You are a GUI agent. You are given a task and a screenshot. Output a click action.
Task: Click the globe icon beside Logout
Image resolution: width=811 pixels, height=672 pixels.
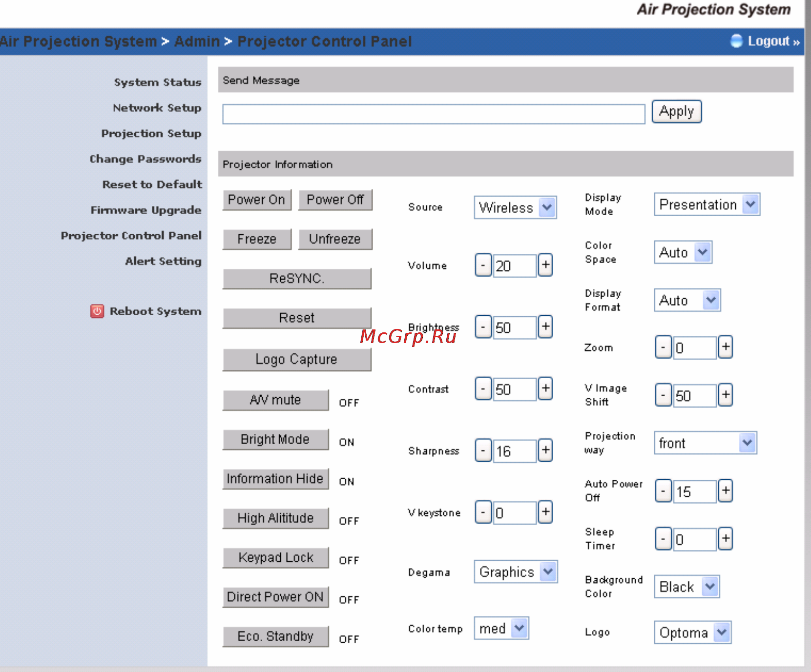coord(736,41)
